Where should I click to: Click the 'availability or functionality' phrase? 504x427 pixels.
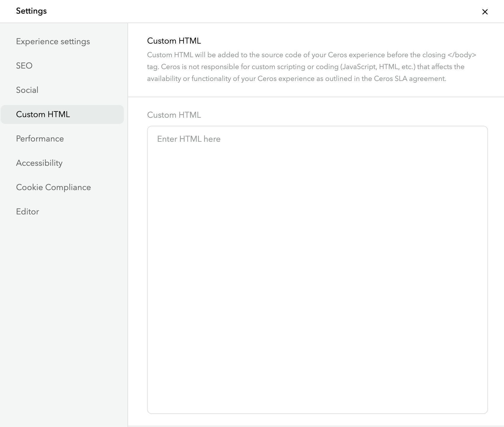click(x=193, y=79)
